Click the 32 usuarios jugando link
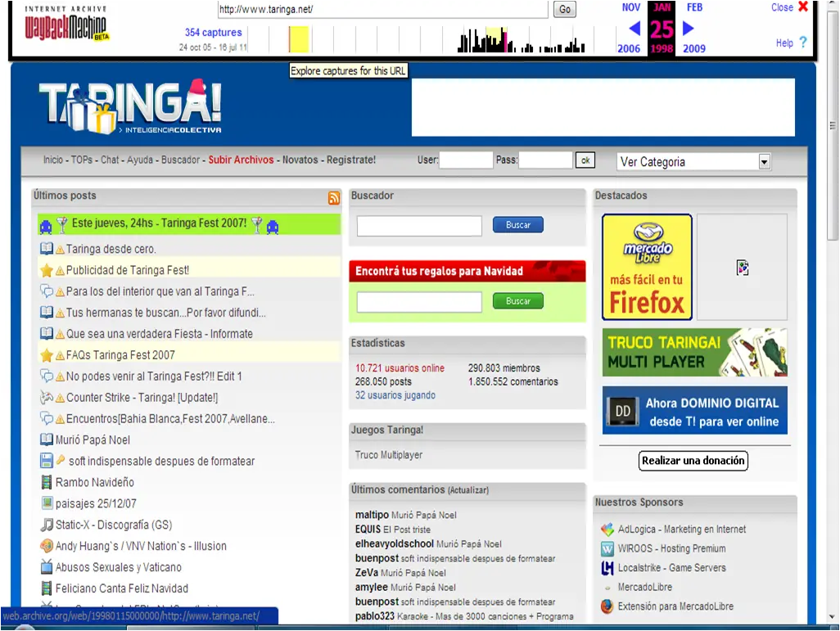The image size is (840, 631). [x=395, y=394]
